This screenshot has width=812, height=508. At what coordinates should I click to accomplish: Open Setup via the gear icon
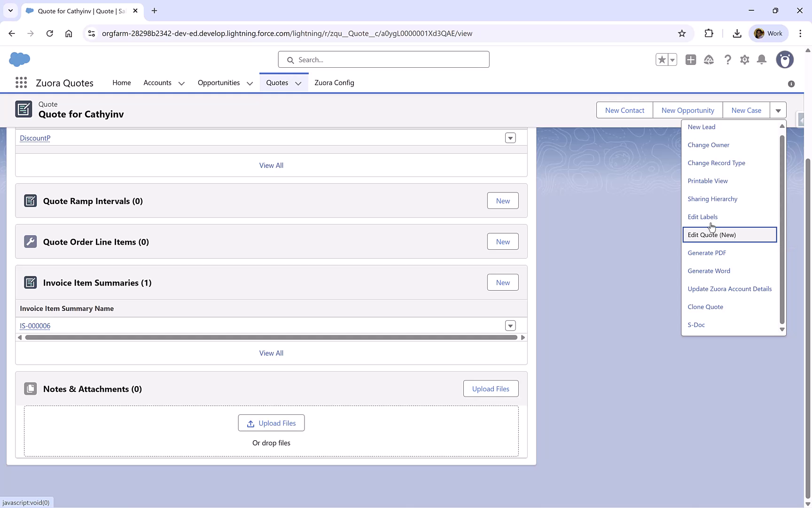[x=745, y=60]
